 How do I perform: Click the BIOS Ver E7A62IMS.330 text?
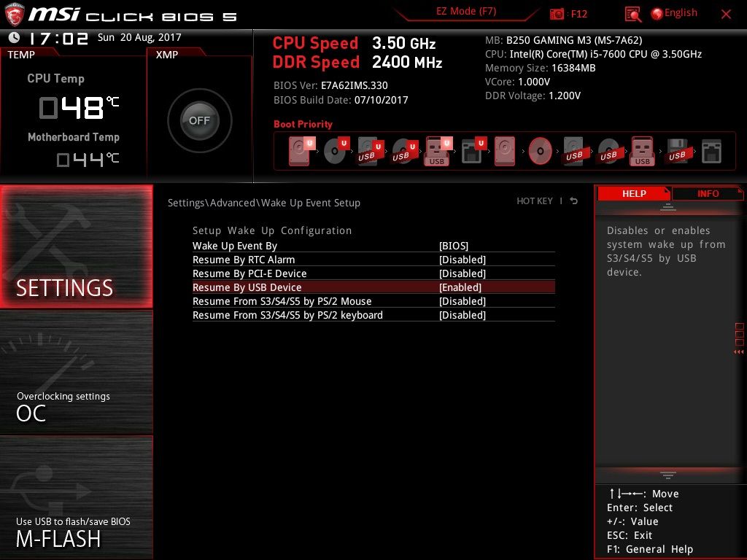click(330, 85)
